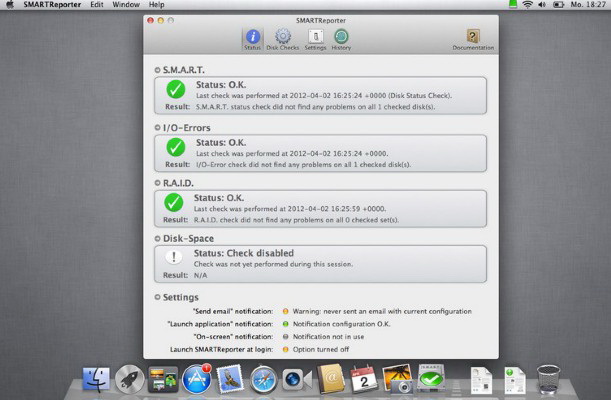611x400 pixels.
Task: Click "Warning: never sent an email" text
Action: click(382, 311)
